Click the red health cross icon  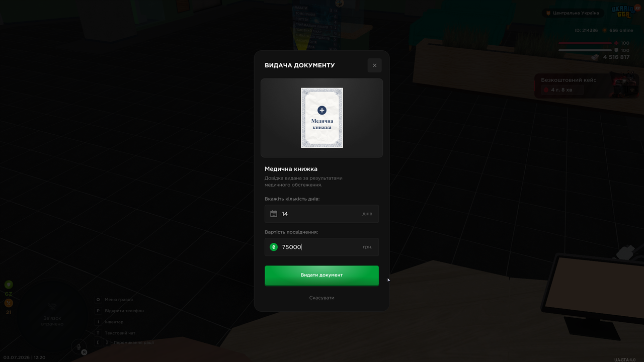tap(616, 43)
